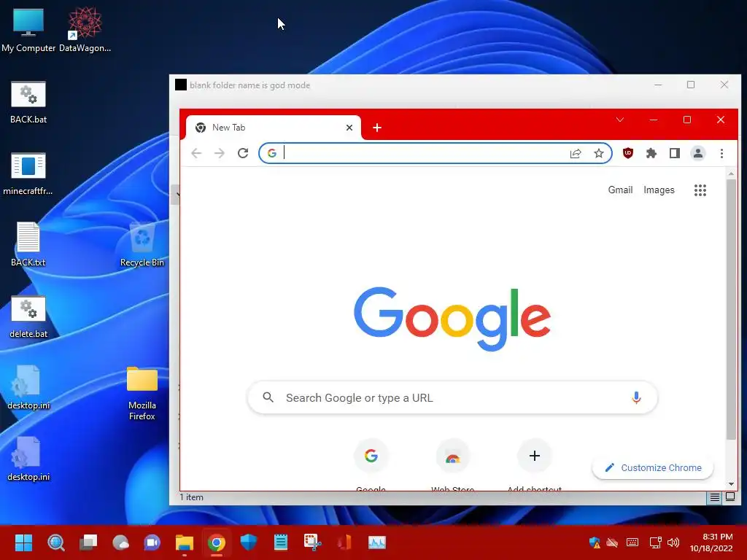
Task: Select Recycle Bin desktop icon
Action: point(142,244)
